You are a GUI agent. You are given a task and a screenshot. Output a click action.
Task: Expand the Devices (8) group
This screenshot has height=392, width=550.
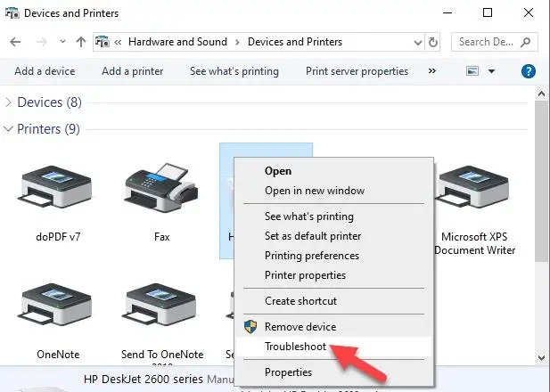tap(8, 102)
